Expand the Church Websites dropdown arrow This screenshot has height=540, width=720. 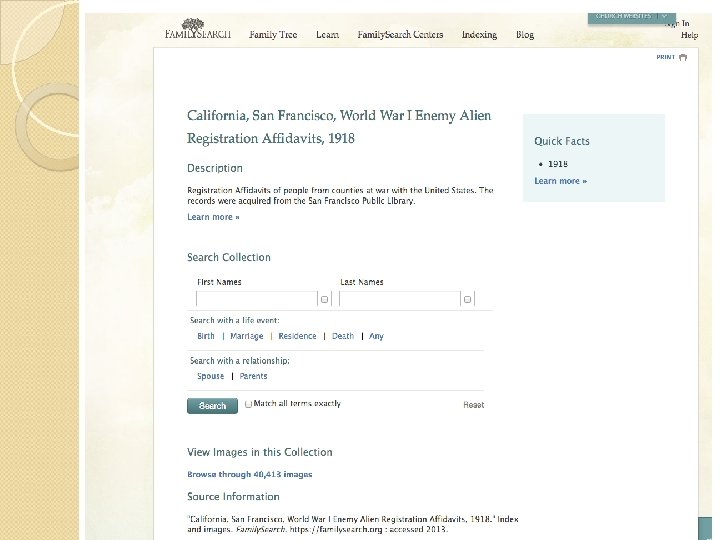tap(663, 16)
